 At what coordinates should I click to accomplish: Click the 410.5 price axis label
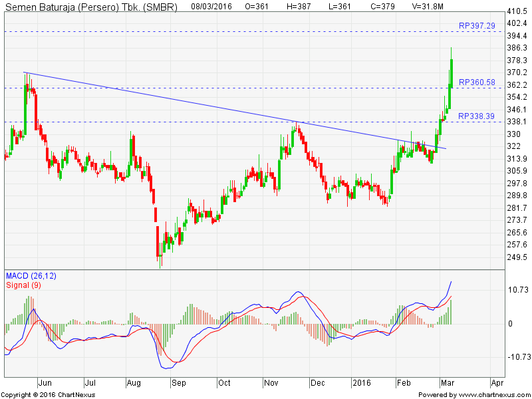point(517,11)
